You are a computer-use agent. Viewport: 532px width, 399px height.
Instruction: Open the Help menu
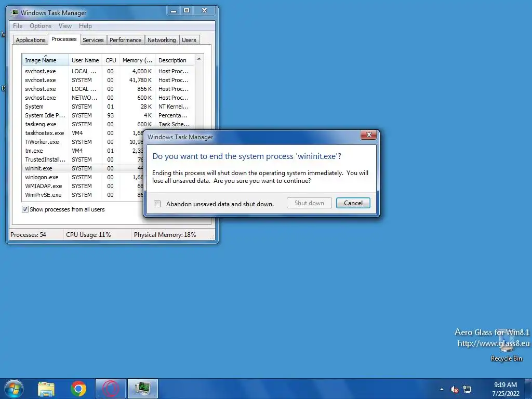(85, 26)
